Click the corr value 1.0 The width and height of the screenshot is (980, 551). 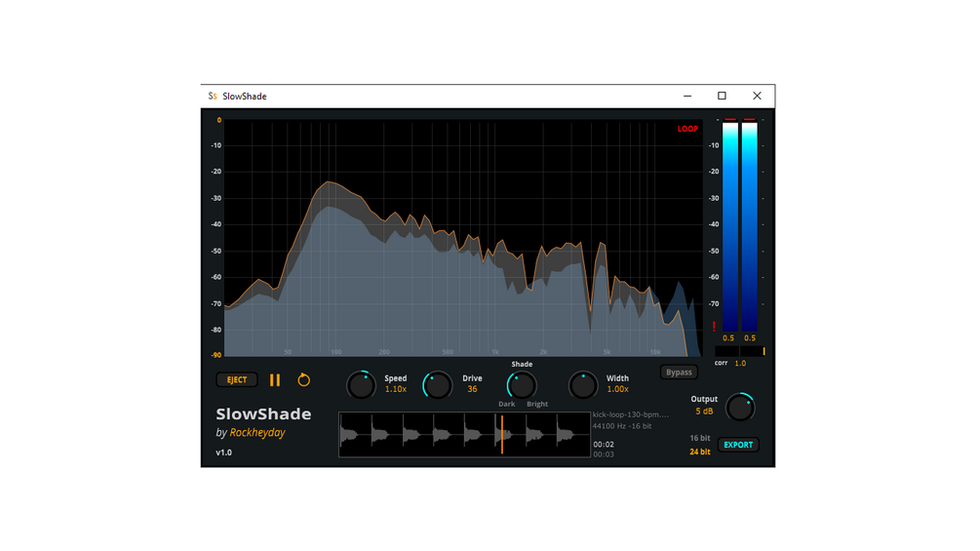tap(740, 363)
